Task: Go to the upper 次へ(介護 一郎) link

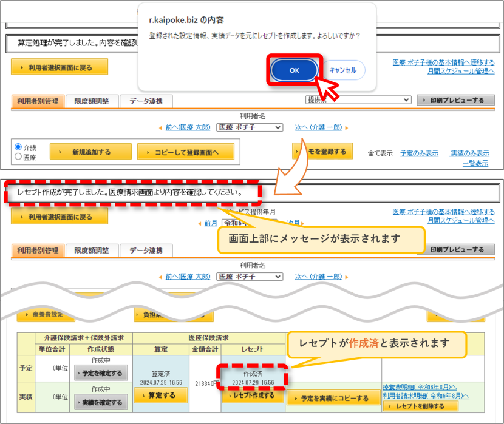Action: pos(318,127)
